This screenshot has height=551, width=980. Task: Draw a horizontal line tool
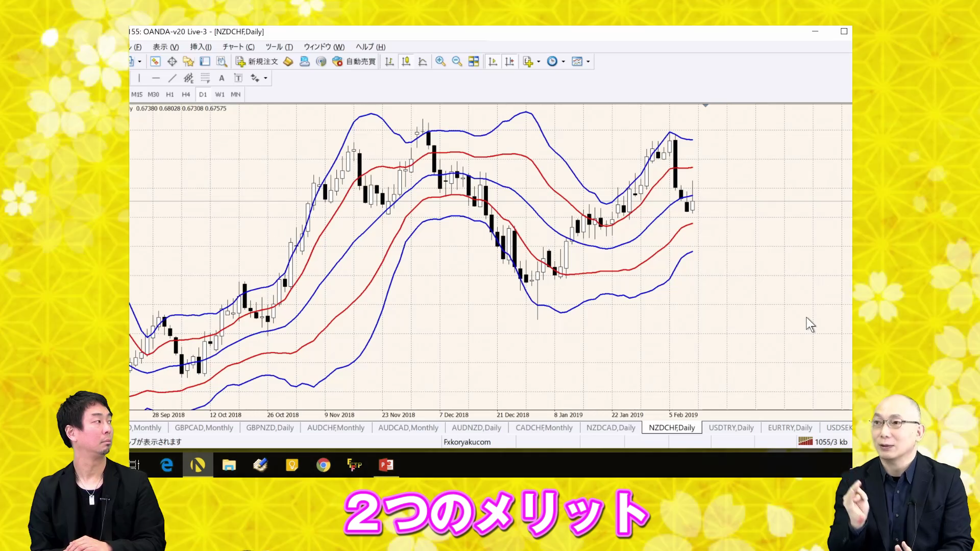point(156,78)
